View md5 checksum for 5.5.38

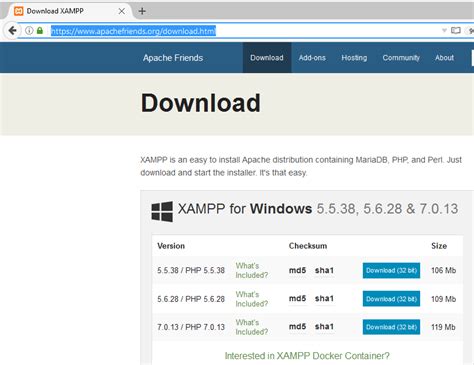(x=297, y=270)
